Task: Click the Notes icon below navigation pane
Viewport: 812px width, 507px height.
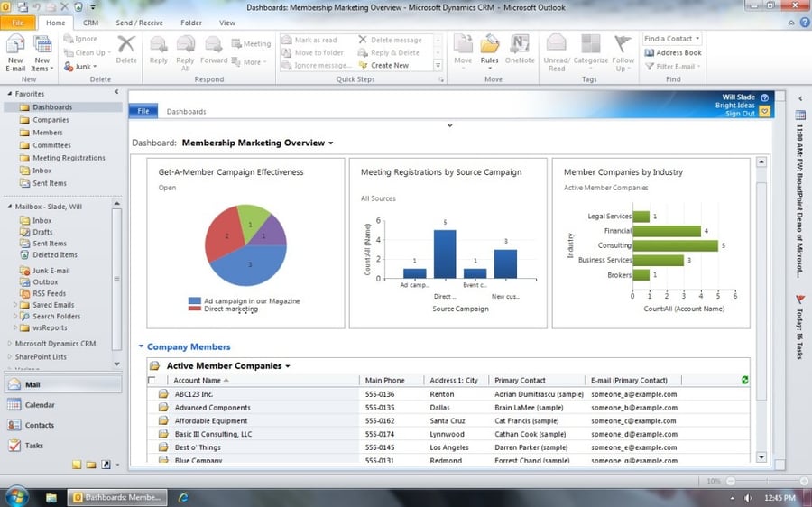Action: pos(77,465)
